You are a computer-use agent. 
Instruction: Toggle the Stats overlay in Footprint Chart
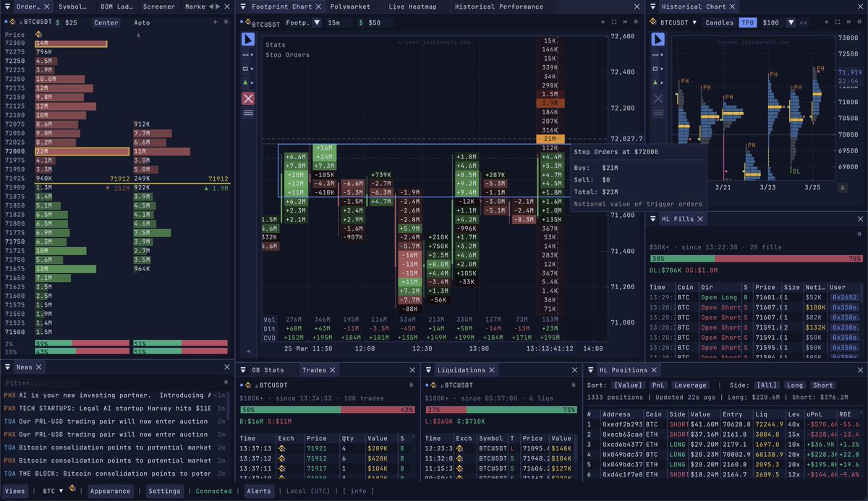275,45
